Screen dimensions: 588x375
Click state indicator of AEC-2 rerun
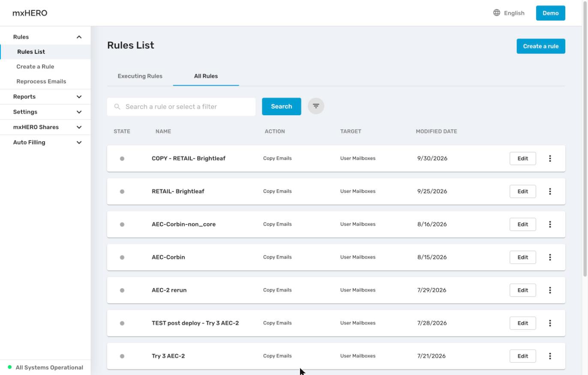[x=122, y=290]
